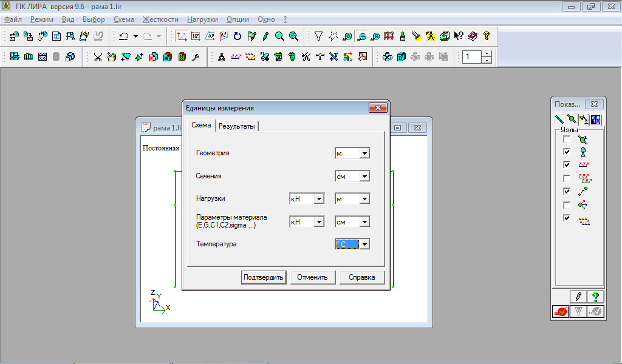
Task: Open the Опции menu
Action: (238, 19)
